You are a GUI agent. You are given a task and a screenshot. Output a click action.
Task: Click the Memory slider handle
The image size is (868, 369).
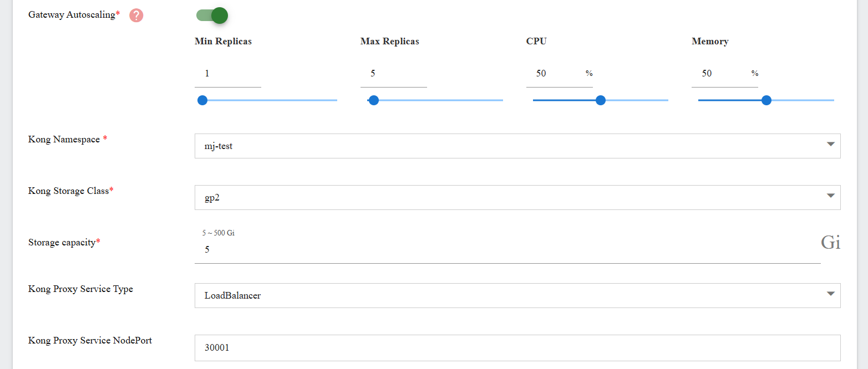tap(767, 100)
